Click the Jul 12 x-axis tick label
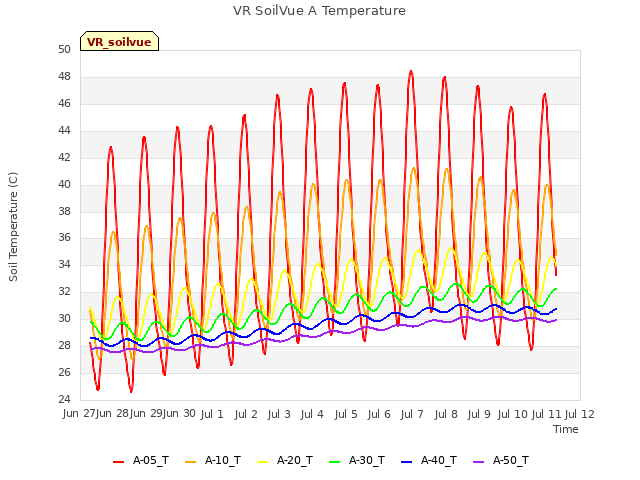This screenshot has width=640, height=480. [x=580, y=414]
